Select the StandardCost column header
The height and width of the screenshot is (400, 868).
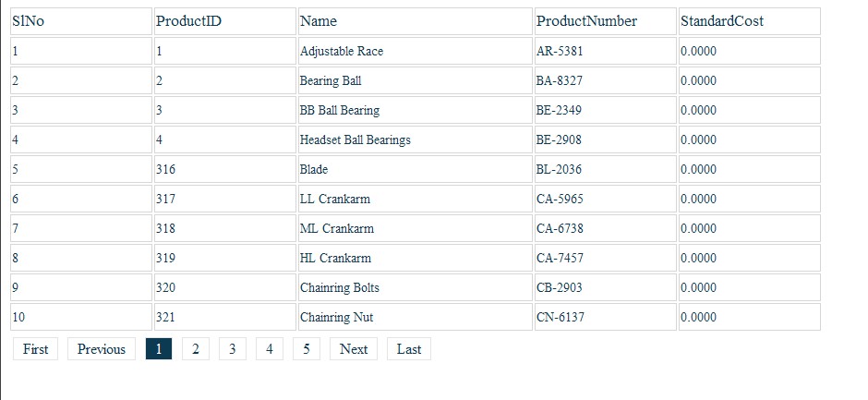point(722,21)
